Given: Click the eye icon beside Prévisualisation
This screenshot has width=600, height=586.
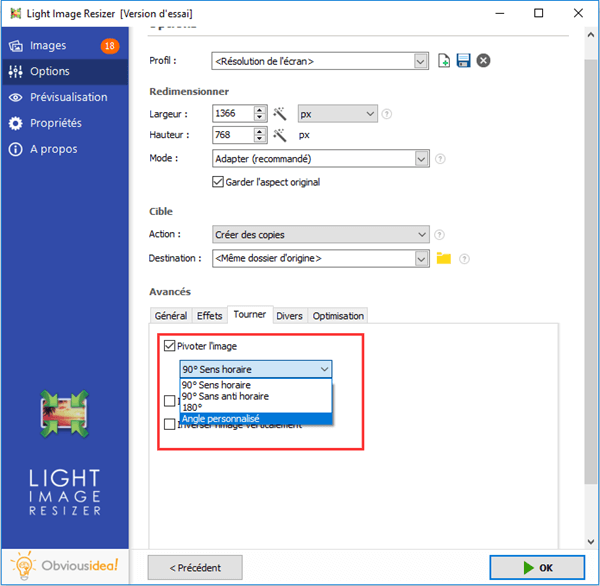Looking at the screenshot, I should pos(15,98).
